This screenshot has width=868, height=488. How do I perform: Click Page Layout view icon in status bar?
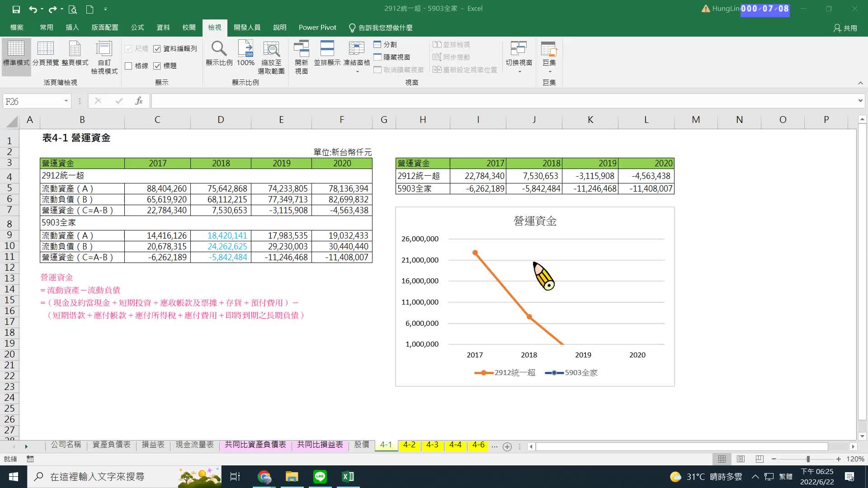[741, 459]
